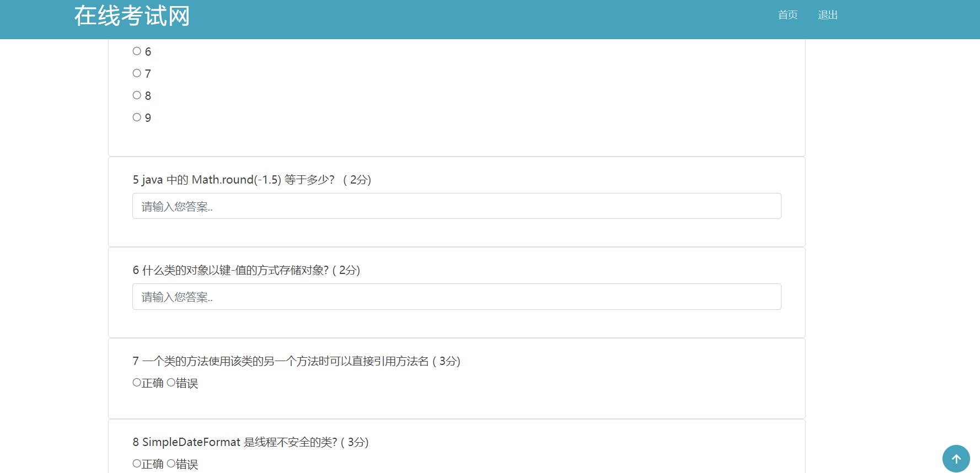Screen dimensions: 980x473
Task: Select radio option 7
Action: (x=137, y=73)
